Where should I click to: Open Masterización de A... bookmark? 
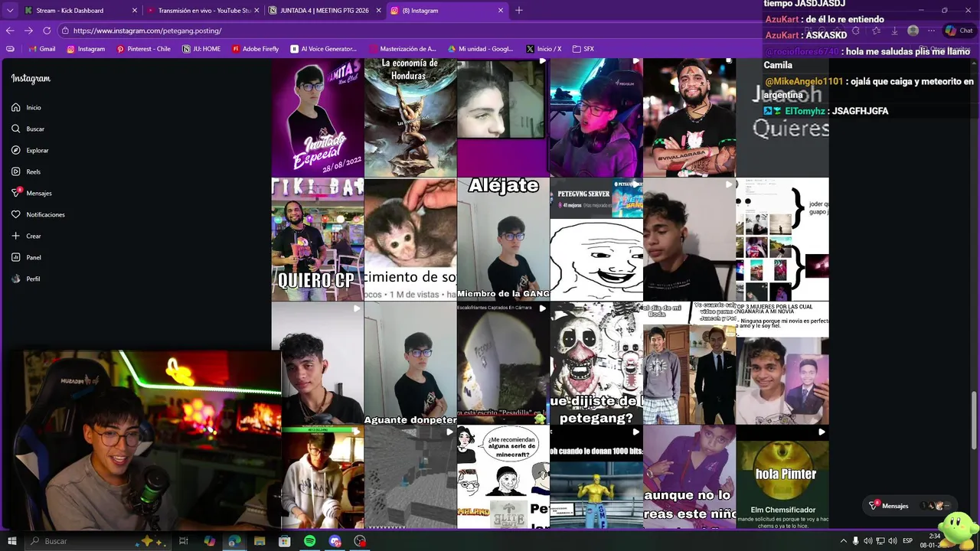point(403,49)
